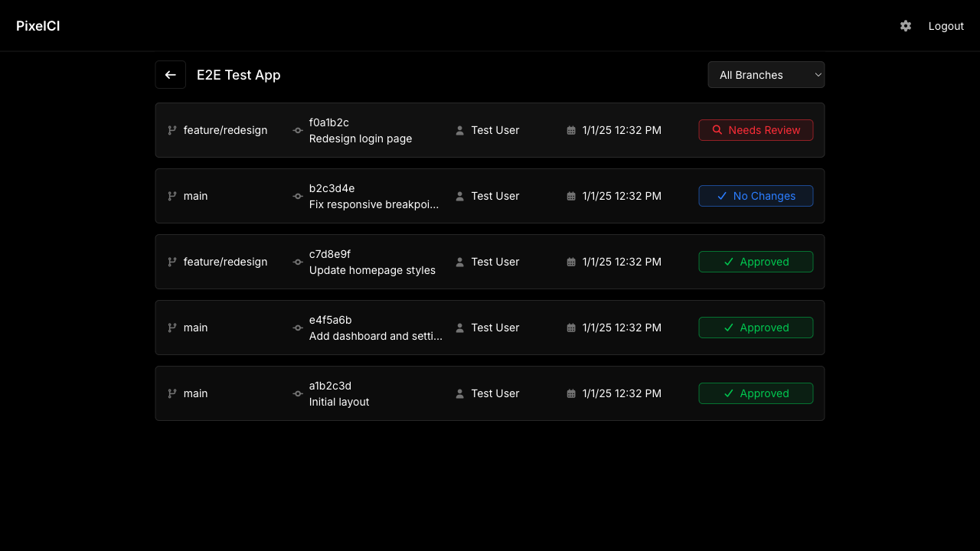The image size is (980, 551).
Task: Go to PixelCI home via logo
Action: coord(38,26)
